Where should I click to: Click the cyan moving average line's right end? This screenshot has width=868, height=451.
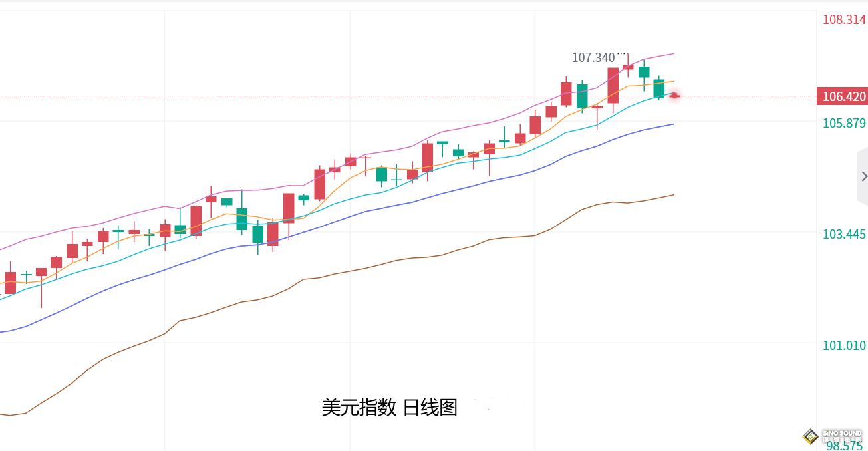click(x=669, y=94)
